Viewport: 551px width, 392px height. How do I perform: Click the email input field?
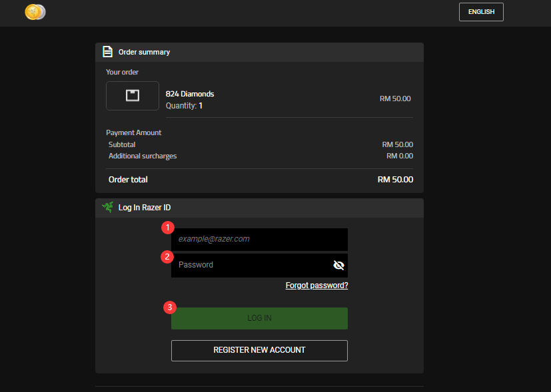coord(259,240)
